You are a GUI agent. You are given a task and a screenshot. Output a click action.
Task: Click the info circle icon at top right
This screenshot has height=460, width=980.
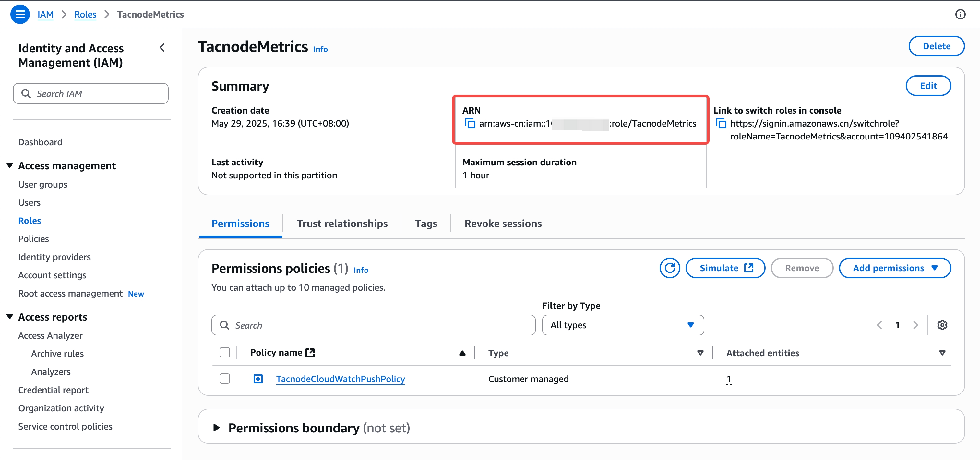point(960,15)
